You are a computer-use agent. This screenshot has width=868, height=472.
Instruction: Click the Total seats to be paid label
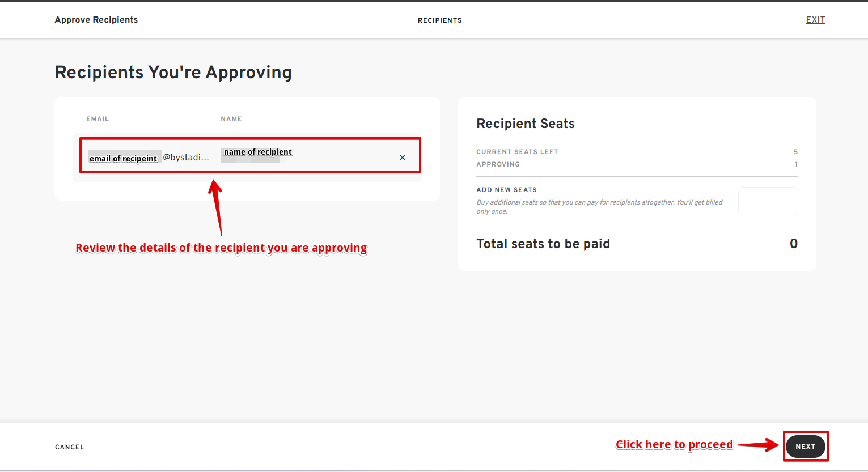[x=543, y=244]
